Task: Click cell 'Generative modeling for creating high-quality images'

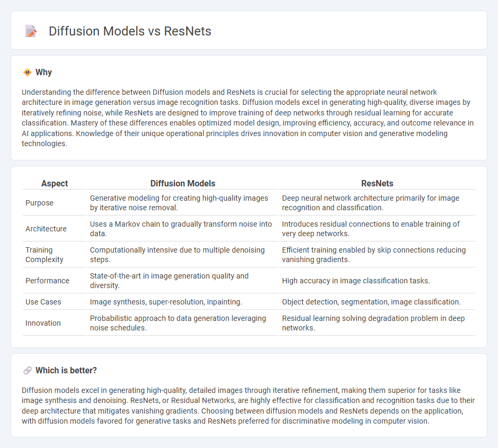Action: click(183, 203)
